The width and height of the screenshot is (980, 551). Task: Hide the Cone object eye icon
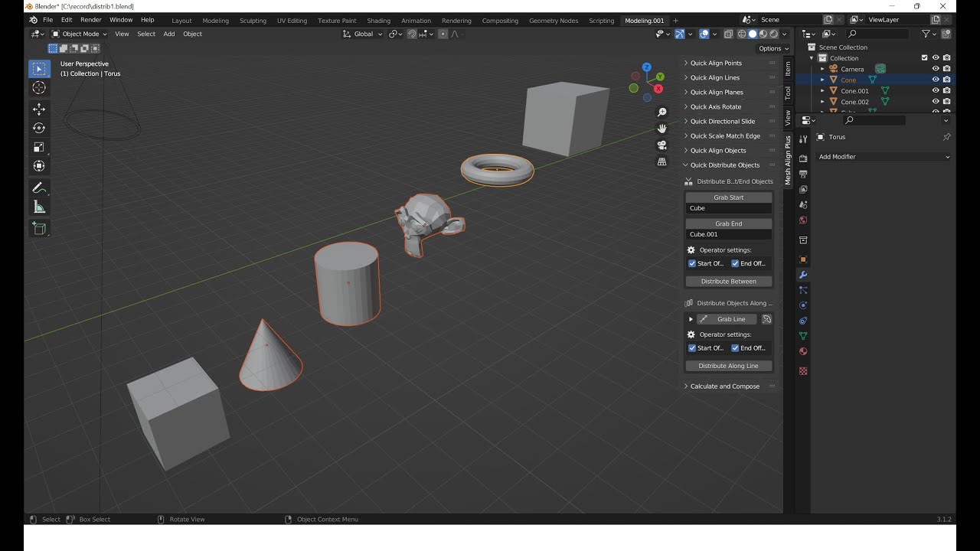click(936, 80)
